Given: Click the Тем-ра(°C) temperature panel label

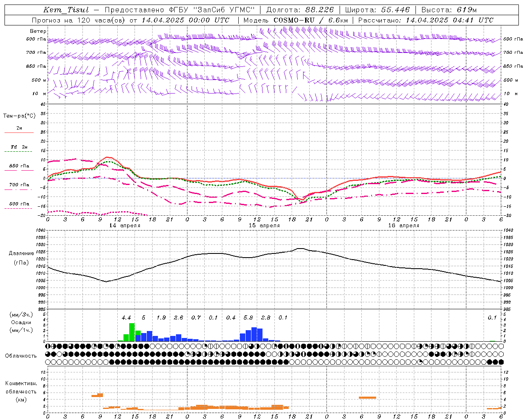Looking at the screenshot, I should coord(19,116).
